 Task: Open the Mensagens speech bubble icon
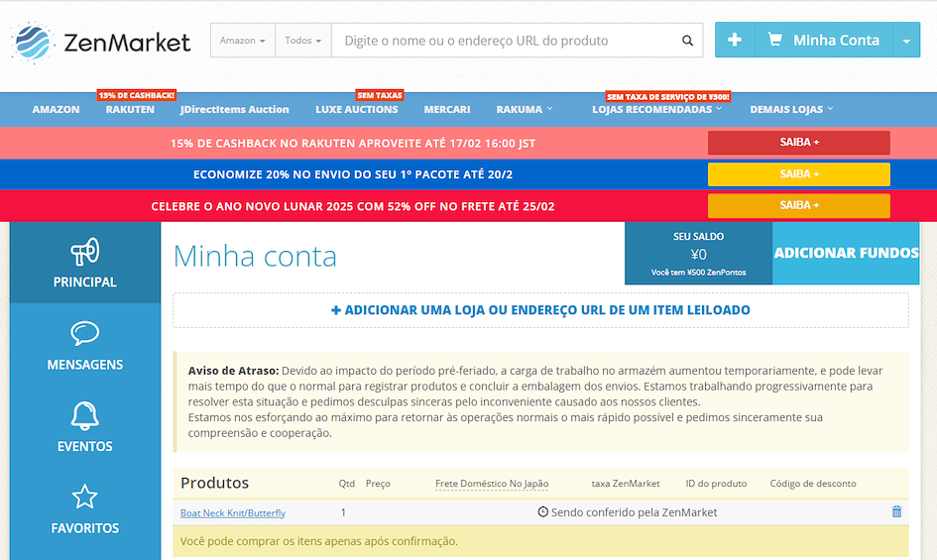tap(85, 333)
